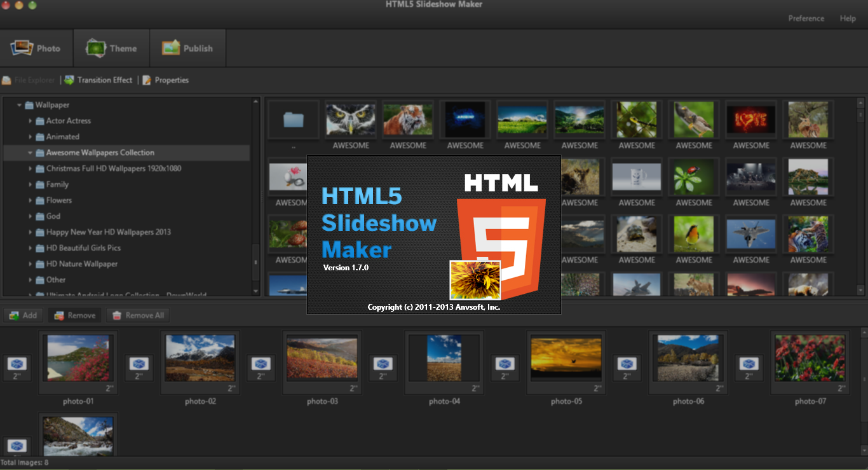This screenshot has width=868, height=470.
Task: Expand the Happy New Year HD Wallpapers folder
Action: point(31,232)
